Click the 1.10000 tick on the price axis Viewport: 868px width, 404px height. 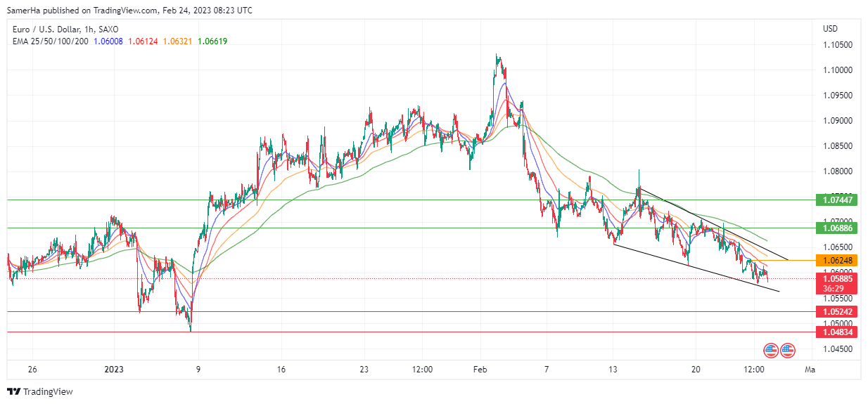pos(838,70)
